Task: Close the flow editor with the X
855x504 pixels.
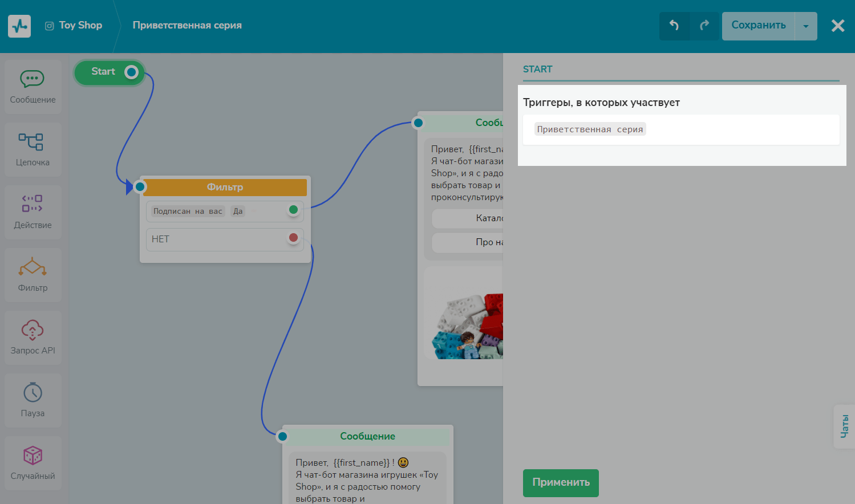Action: coord(838,26)
